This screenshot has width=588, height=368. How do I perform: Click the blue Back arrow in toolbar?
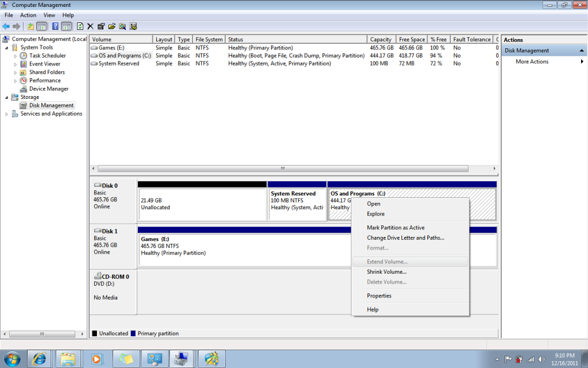6,26
